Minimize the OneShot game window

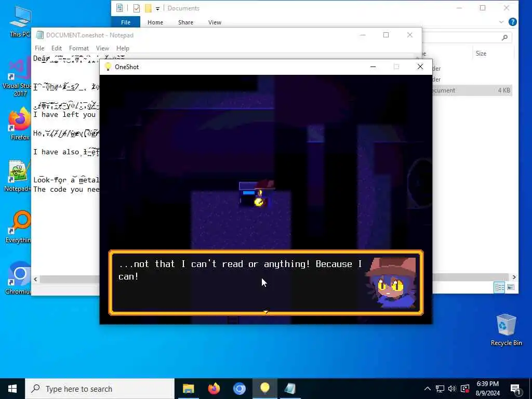(x=373, y=67)
